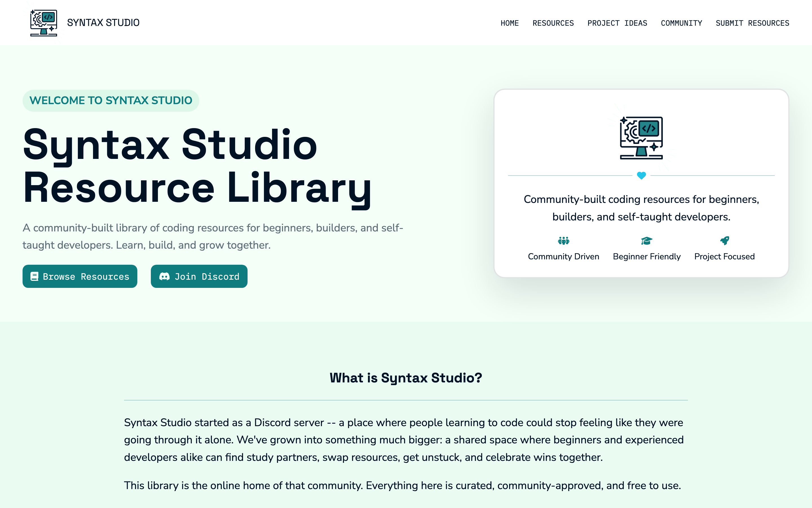Click the blue heart icon on card divider

point(641,175)
